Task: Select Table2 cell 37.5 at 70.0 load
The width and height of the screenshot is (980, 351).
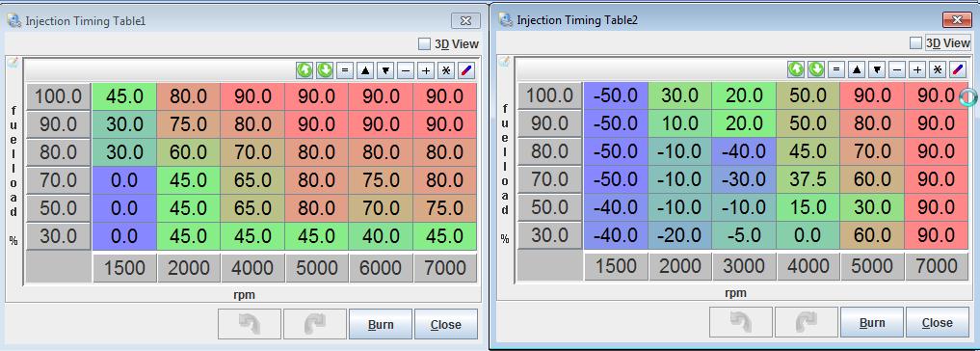Action: coord(808,179)
